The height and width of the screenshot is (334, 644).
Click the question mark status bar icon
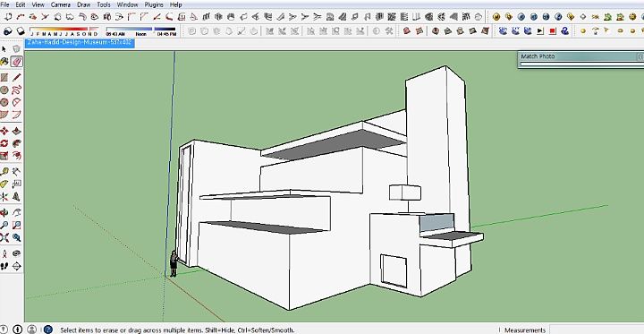point(4,329)
